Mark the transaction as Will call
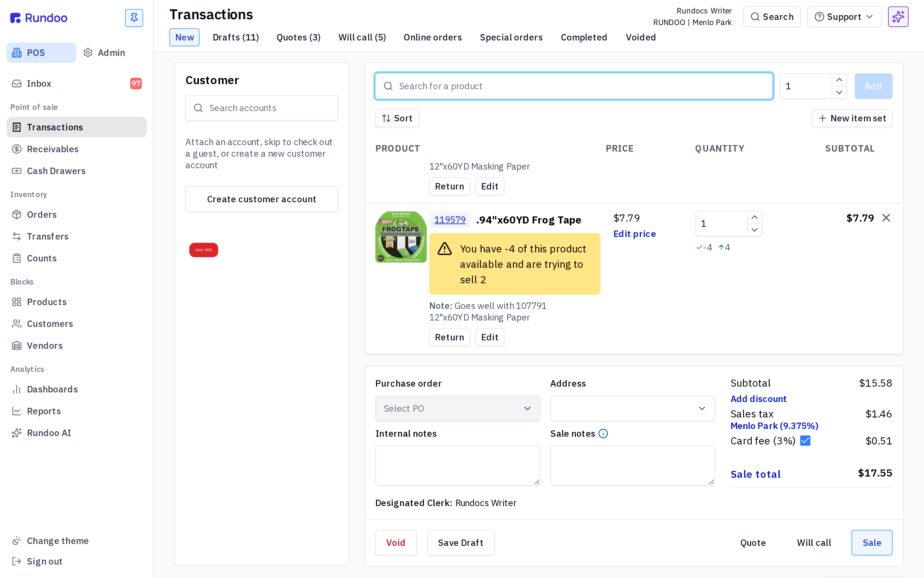 click(814, 542)
